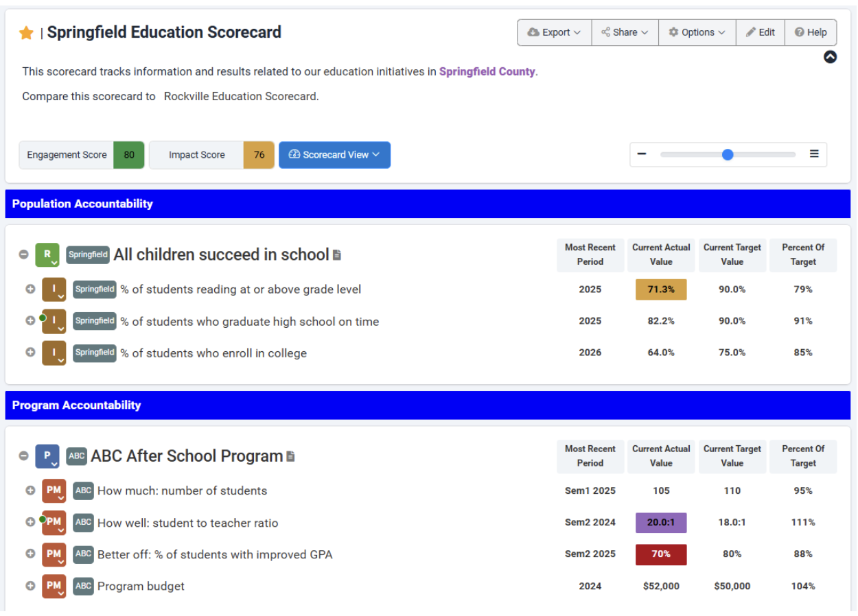Screen dimensions: 858x616
Task: Expand the Program budget row
Action: click(x=30, y=586)
